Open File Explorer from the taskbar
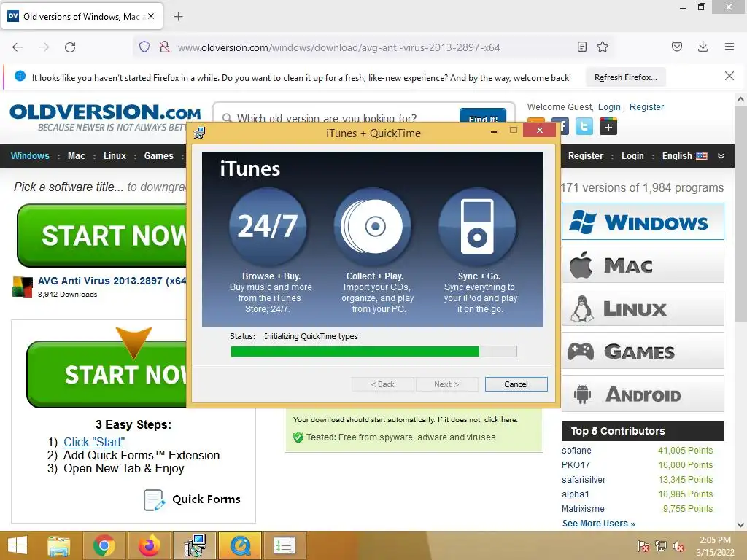Viewport: 747px width, 560px height. click(x=59, y=545)
